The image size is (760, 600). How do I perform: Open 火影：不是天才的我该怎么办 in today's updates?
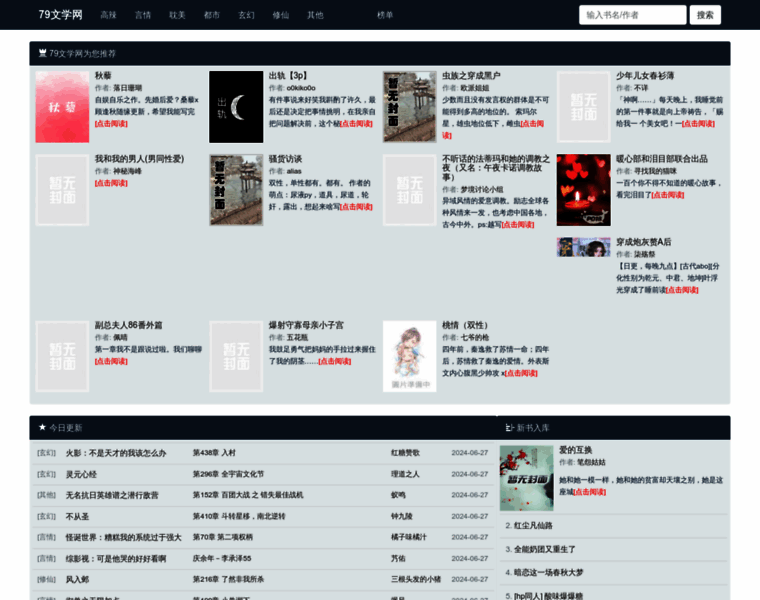point(116,453)
